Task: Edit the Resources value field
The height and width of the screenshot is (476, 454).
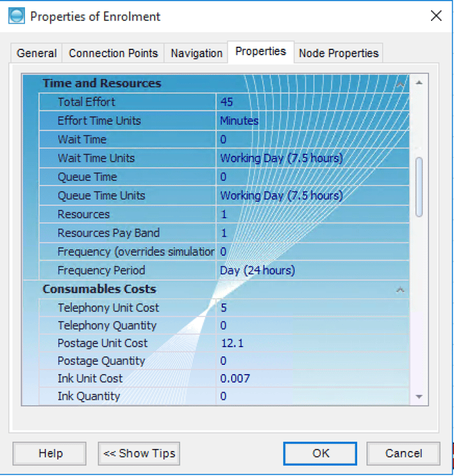Action: point(313,214)
